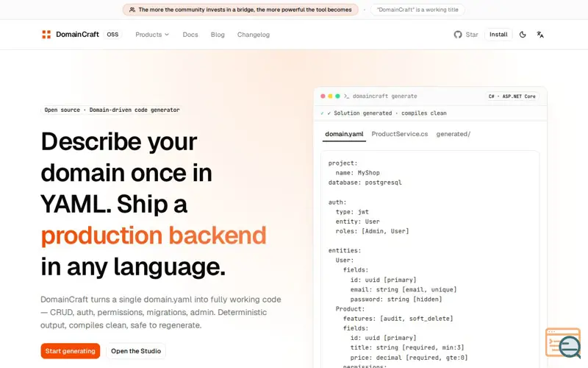Click the "production backend" orange headline text
The width and height of the screenshot is (588, 368).
154,236
